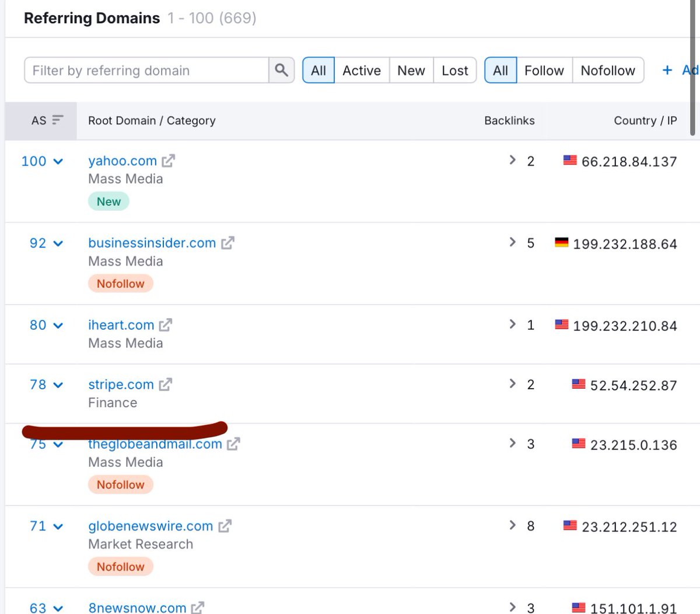Select the Follow filter tab
This screenshot has height=614, width=700.
[x=544, y=71]
